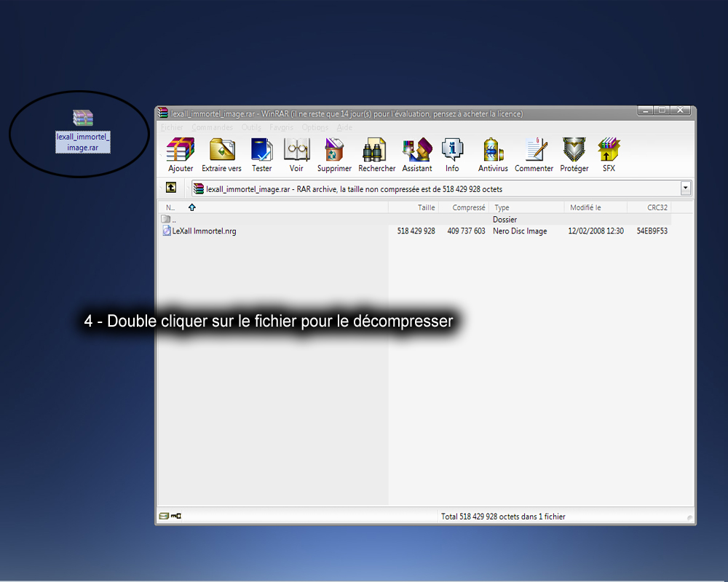Click the 518 429 928 size cell

click(416, 231)
